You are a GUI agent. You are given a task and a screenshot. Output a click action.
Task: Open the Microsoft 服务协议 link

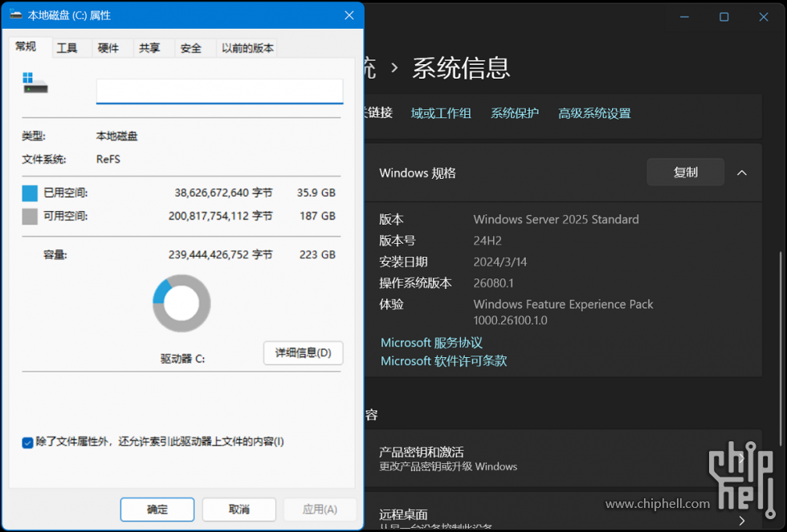tap(431, 343)
